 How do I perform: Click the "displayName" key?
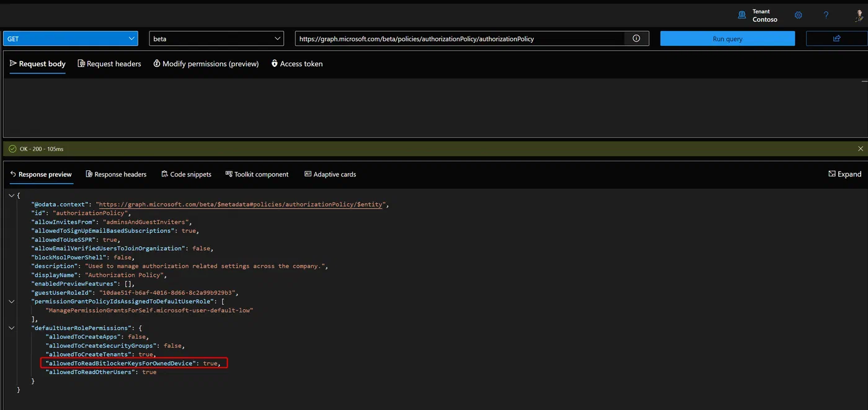[55, 275]
